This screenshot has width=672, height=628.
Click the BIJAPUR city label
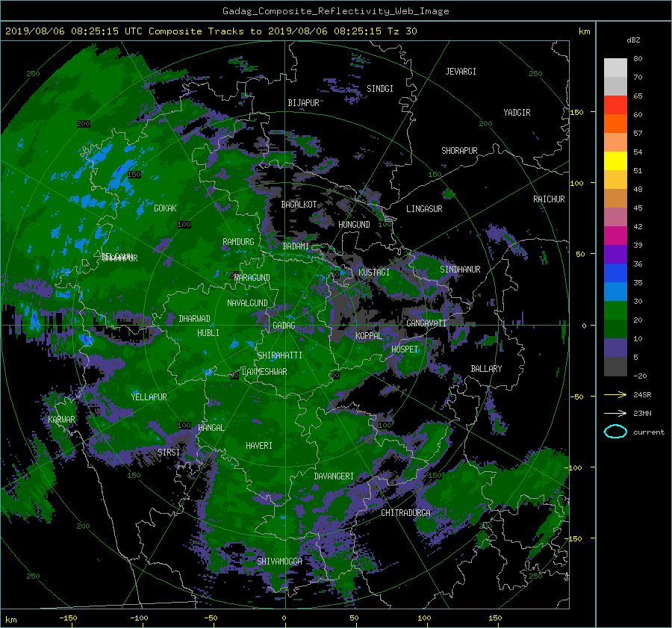(303, 103)
